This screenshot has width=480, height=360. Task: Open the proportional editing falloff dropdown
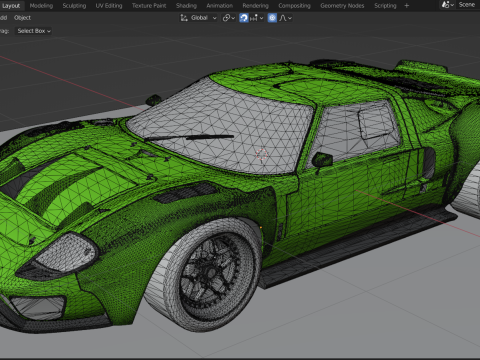click(285, 18)
